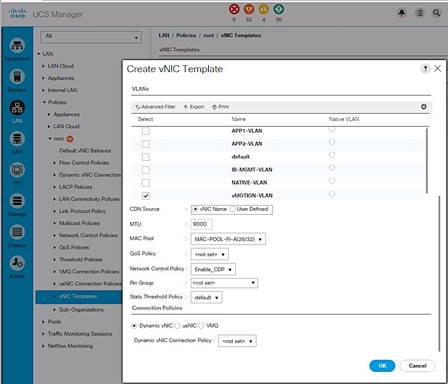Select User Defined CDN source

click(x=233, y=209)
